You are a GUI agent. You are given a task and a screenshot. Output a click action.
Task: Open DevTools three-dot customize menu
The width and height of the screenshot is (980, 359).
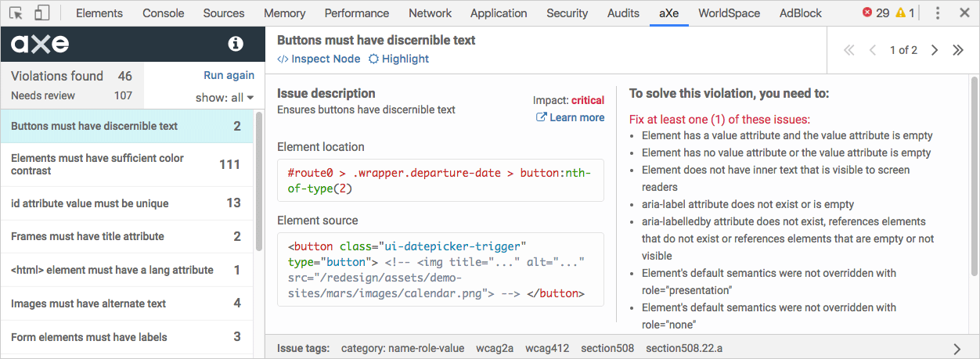coord(938,13)
